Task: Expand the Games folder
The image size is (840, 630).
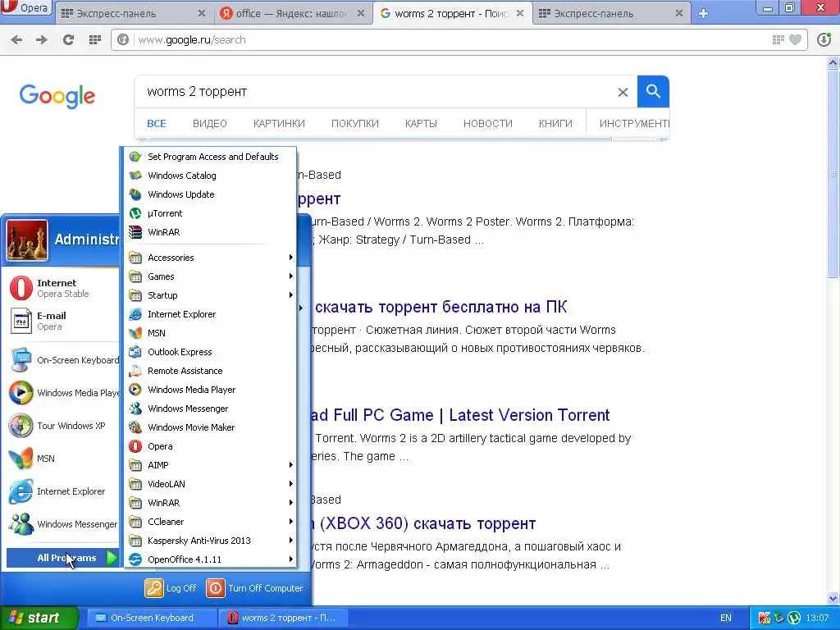Action: (211, 276)
